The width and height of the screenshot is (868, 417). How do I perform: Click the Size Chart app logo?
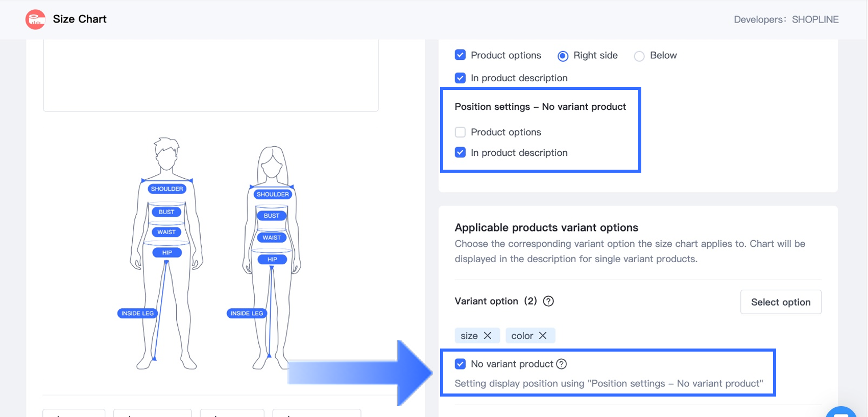point(35,19)
